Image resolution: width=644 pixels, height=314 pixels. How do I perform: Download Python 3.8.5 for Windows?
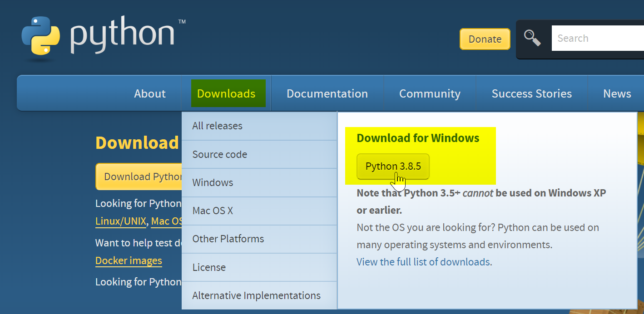(x=392, y=167)
